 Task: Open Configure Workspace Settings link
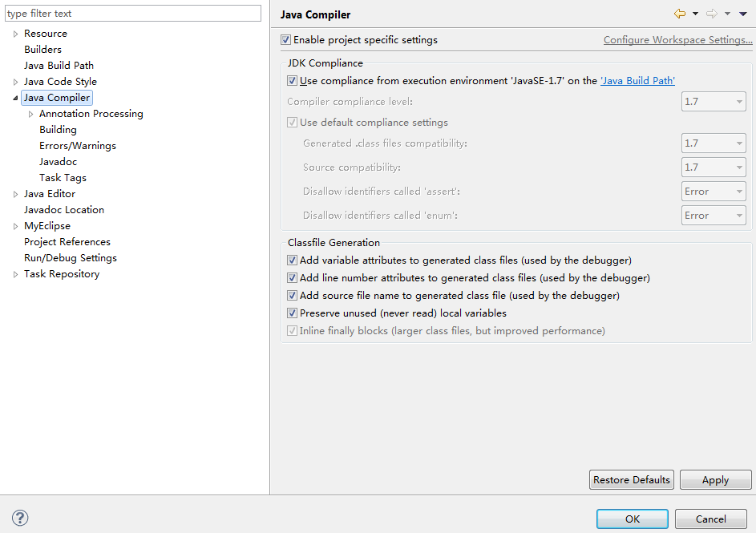tap(678, 40)
